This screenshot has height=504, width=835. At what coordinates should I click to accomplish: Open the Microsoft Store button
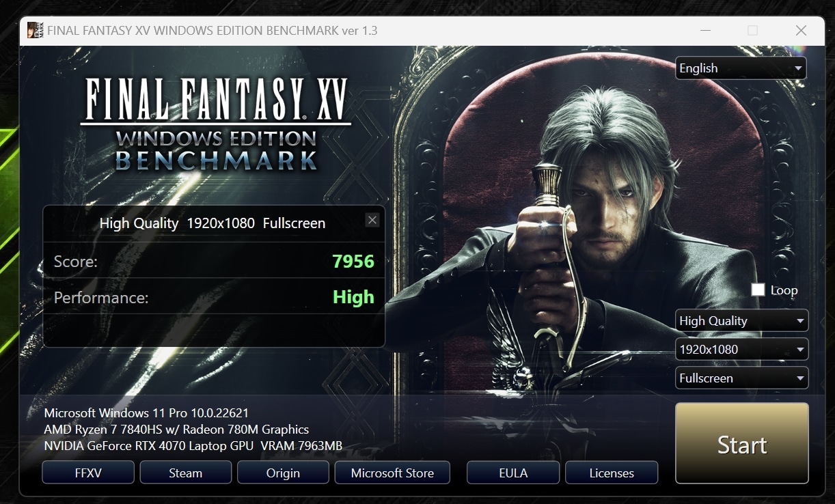(x=392, y=473)
